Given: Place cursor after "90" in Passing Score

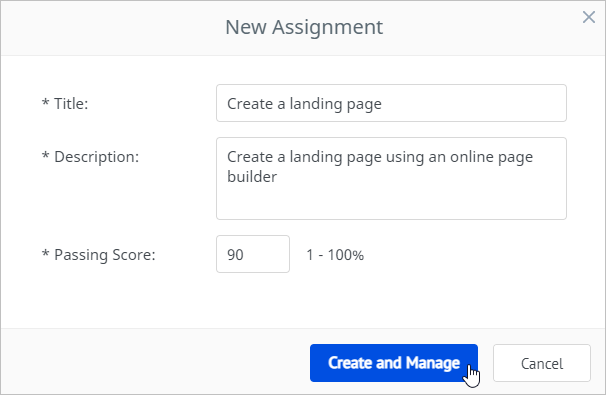Looking at the screenshot, I should 244,255.
